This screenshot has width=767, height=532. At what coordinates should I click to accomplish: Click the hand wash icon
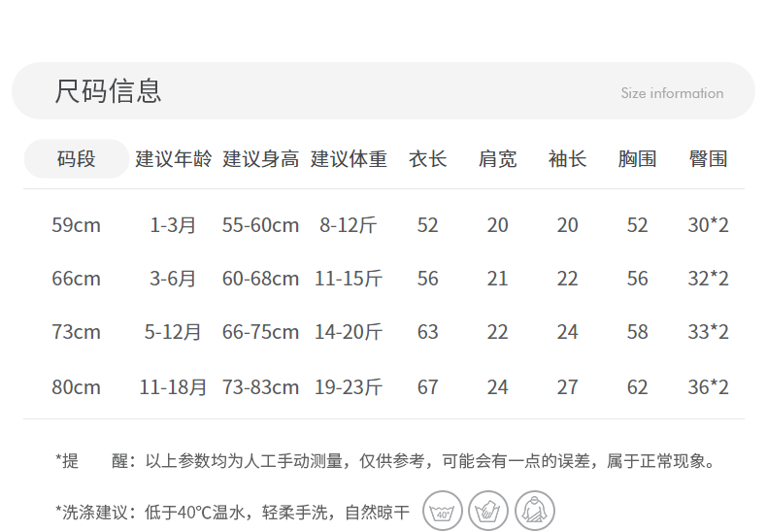pyautogui.click(x=488, y=511)
